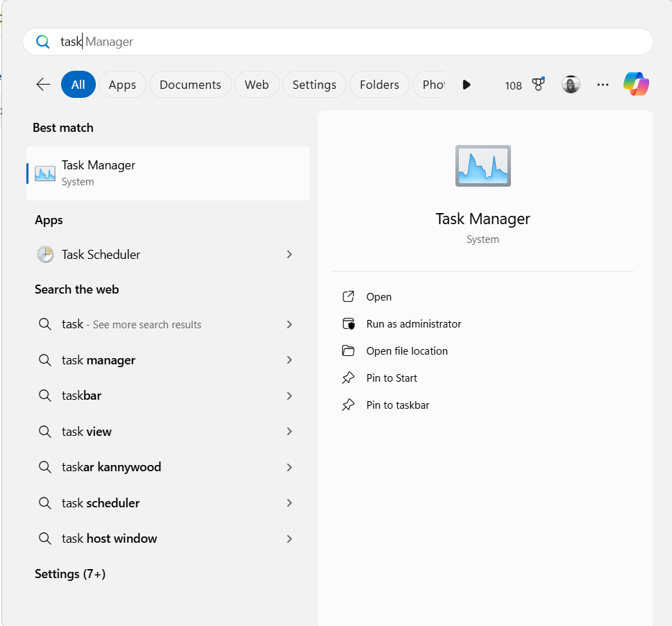Click your profile avatar
The width and height of the screenshot is (672, 626).
tap(570, 83)
